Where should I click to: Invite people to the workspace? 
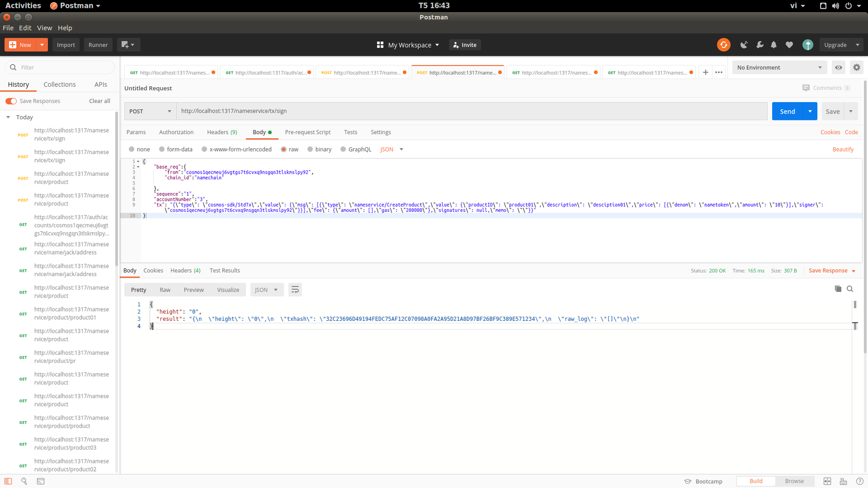click(465, 45)
